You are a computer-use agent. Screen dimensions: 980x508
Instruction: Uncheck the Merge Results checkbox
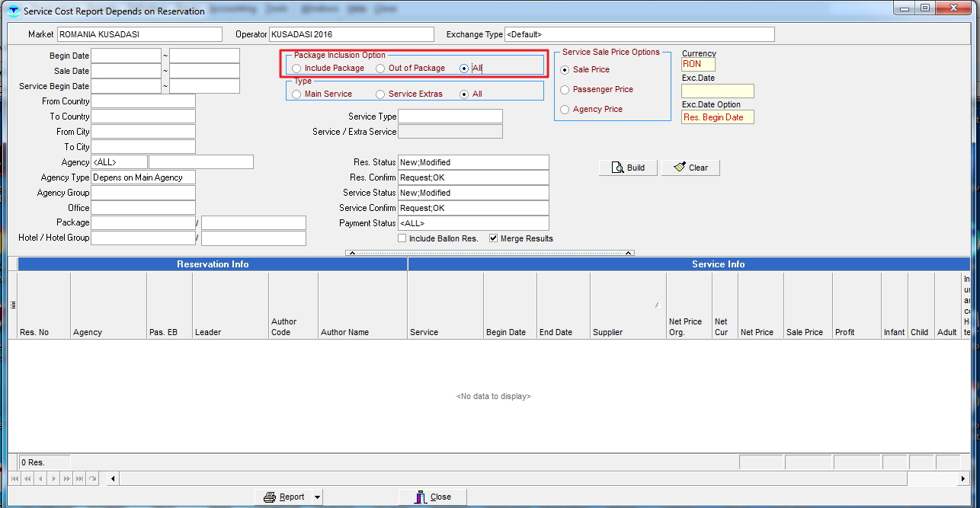(494, 238)
